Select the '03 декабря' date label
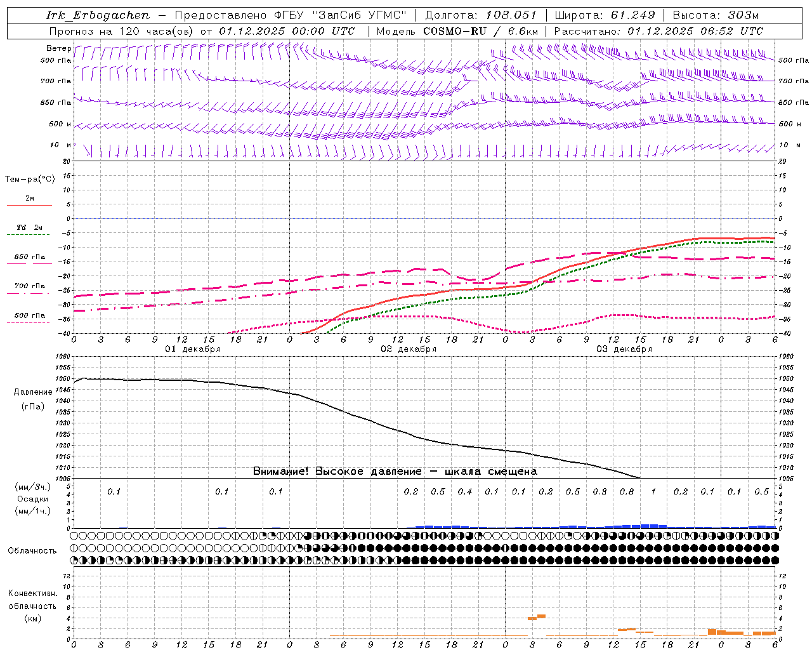Image resolution: width=812 pixels, height=650 pixels. click(x=624, y=349)
